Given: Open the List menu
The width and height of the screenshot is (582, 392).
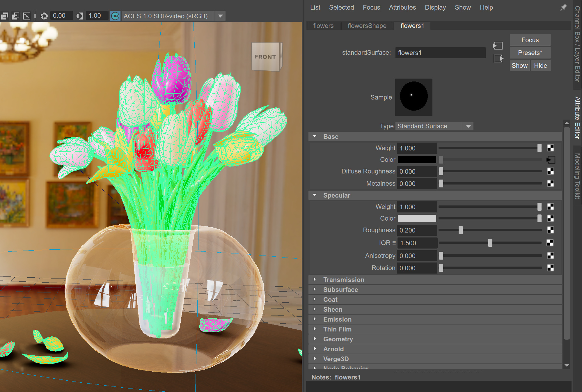Looking at the screenshot, I should click(315, 8).
